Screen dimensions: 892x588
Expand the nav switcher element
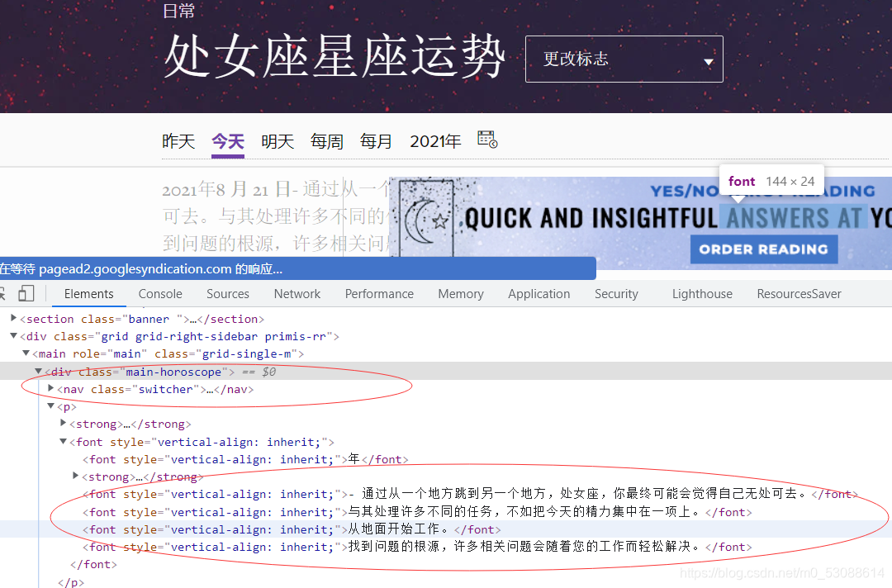50,389
